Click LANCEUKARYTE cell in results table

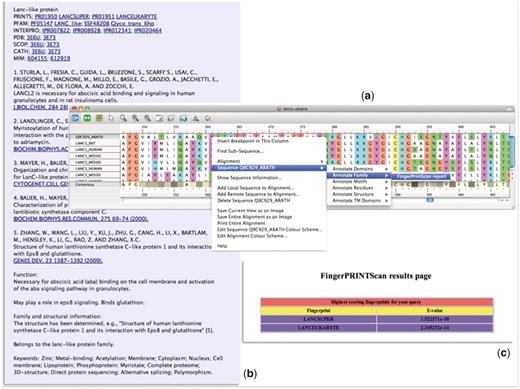pyautogui.click(x=318, y=327)
